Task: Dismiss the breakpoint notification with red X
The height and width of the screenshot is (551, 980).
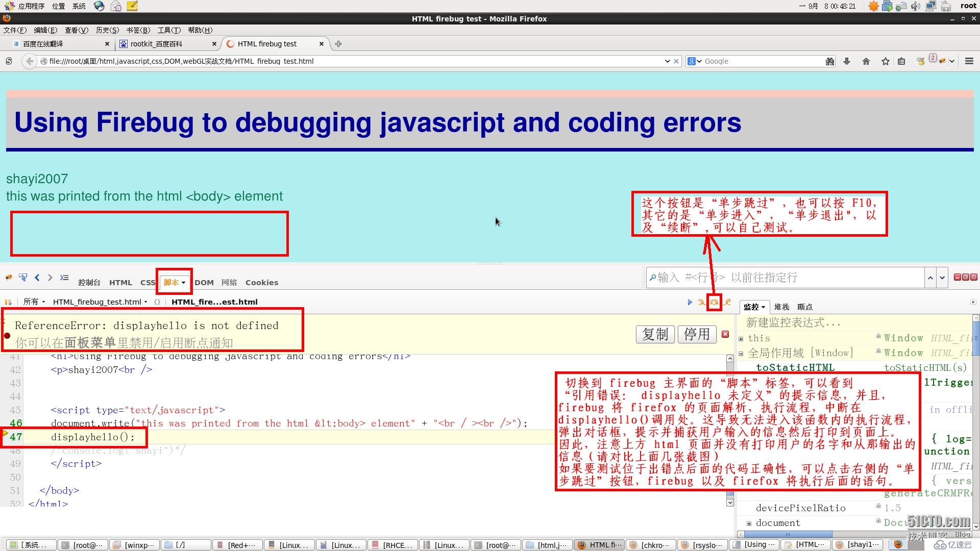Action: pyautogui.click(x=725, y=334)
